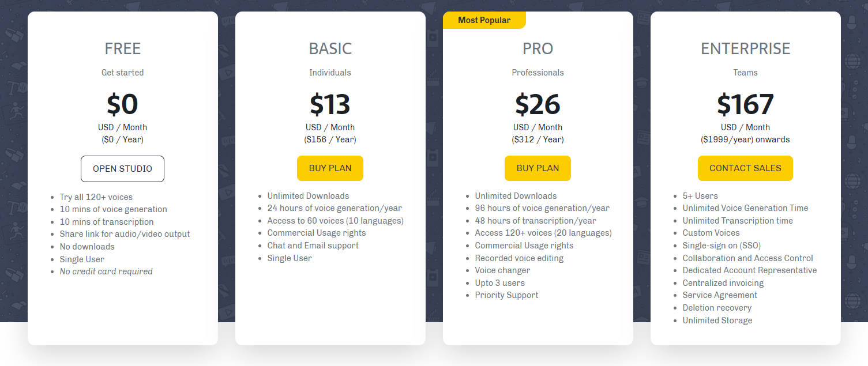Viewport: 868px width, 366px height.
Task: Click "Single-sign on (SSO)" feature
Action: 722,246
